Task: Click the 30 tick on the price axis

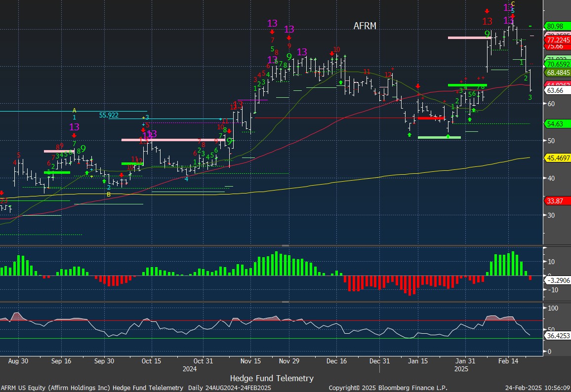Action: (x=551, y=215)
